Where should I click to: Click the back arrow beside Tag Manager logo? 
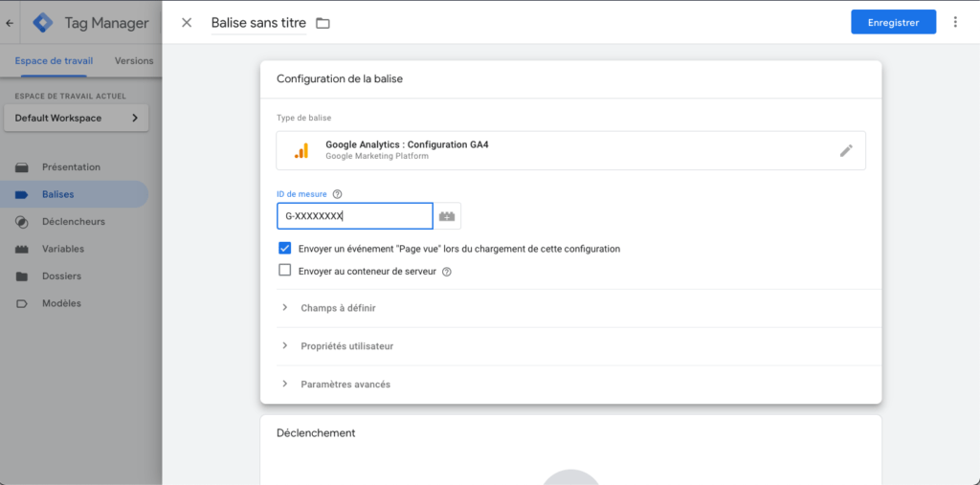pos(10,23)
